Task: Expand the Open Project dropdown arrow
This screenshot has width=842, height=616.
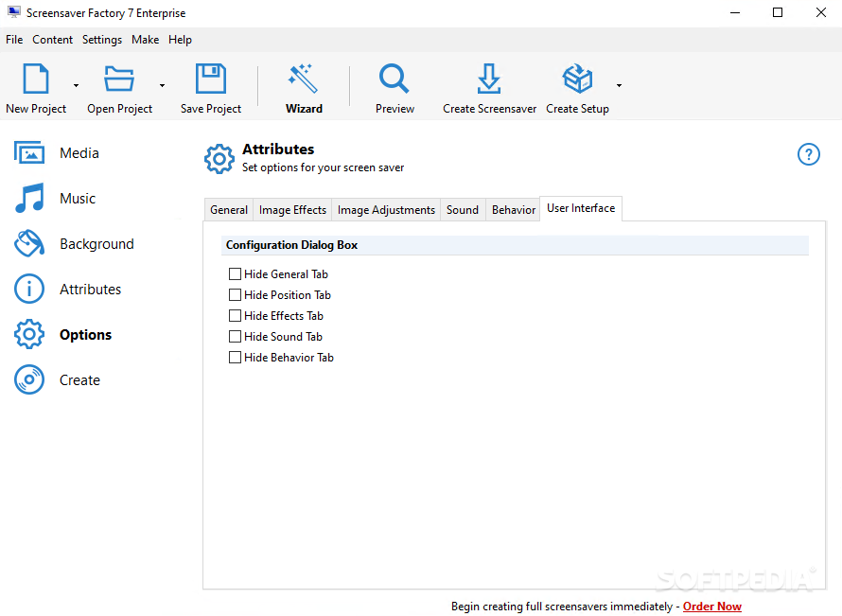Action: coord(162,85)
